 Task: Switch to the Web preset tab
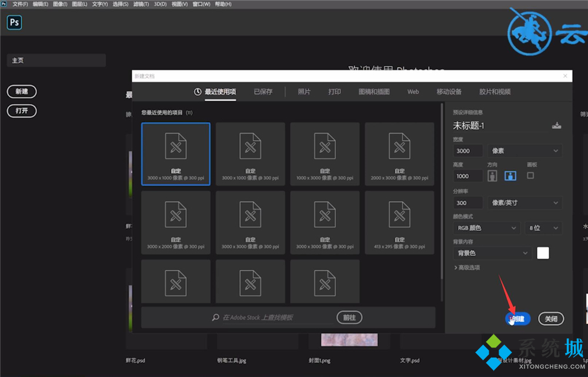(413, 92)
